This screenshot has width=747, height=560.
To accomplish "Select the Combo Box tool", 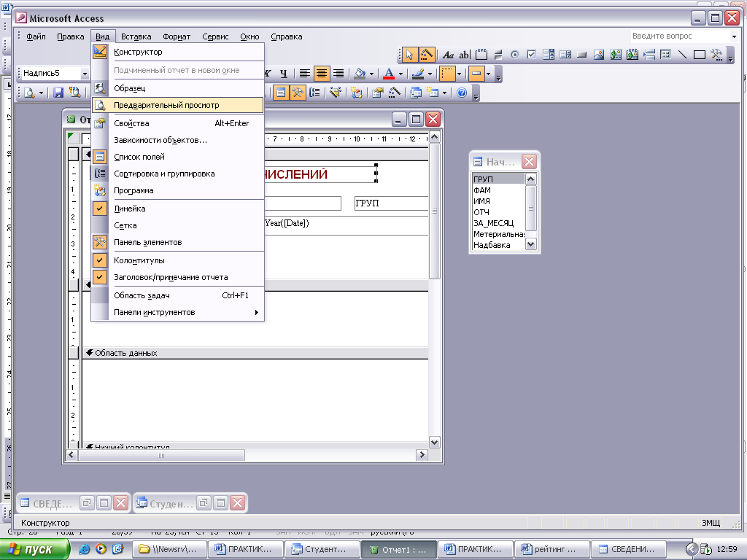I will click(549, 55).
